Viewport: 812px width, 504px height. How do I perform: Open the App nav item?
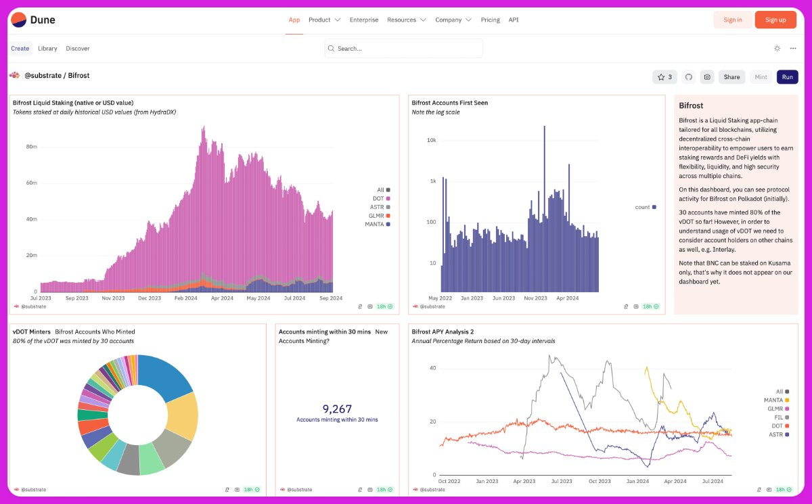(x=294, y=20)
